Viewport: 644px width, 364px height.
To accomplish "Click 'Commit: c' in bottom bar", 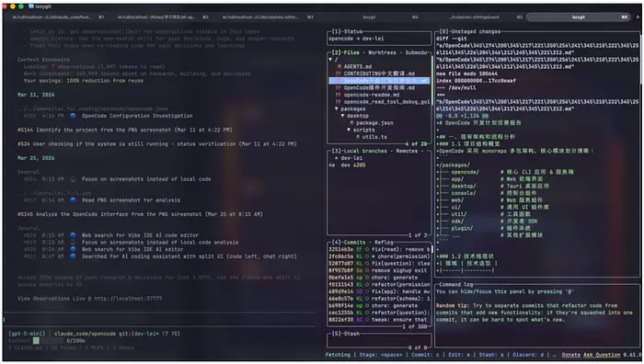I will pos(425,355).
